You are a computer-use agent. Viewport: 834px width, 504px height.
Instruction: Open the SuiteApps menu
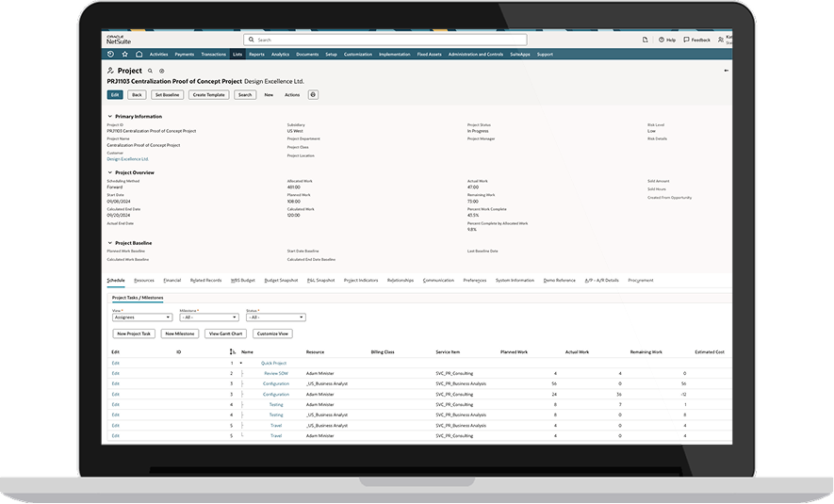(x=519, y=55)
